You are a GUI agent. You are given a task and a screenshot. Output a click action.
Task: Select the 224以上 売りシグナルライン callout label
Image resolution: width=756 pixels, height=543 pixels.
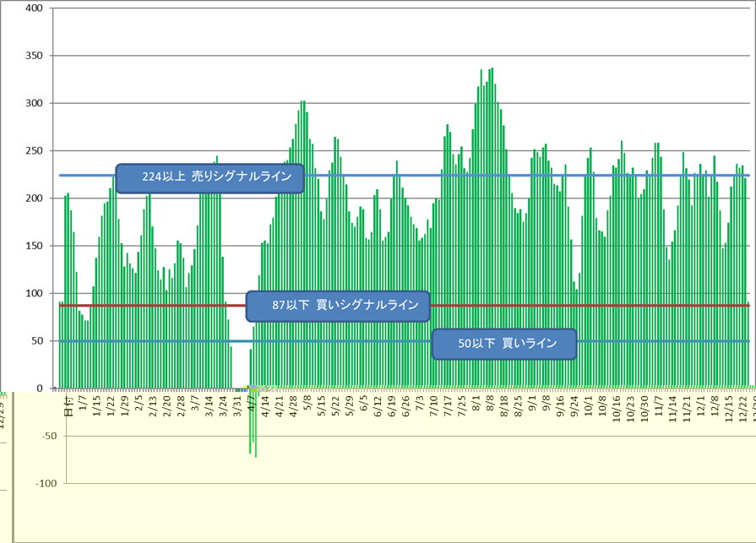coord(209,177)
